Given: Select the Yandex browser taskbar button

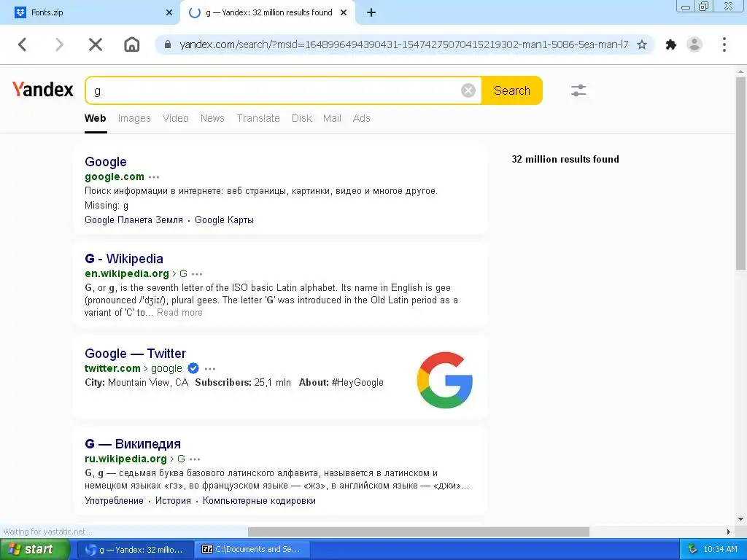Looking at the screenshot, I should coord(136,550).
